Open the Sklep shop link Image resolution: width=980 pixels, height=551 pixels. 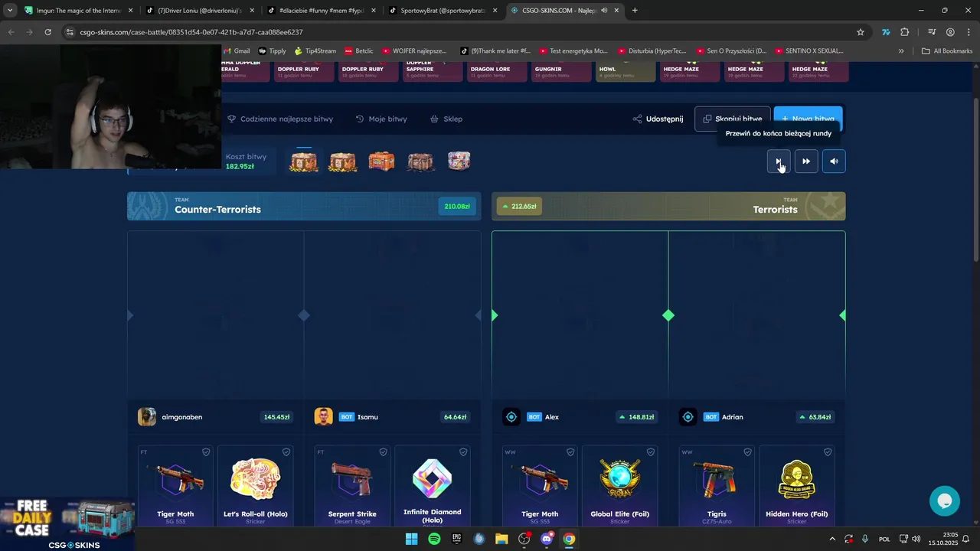pyautogui.click(x=446, y=119)
